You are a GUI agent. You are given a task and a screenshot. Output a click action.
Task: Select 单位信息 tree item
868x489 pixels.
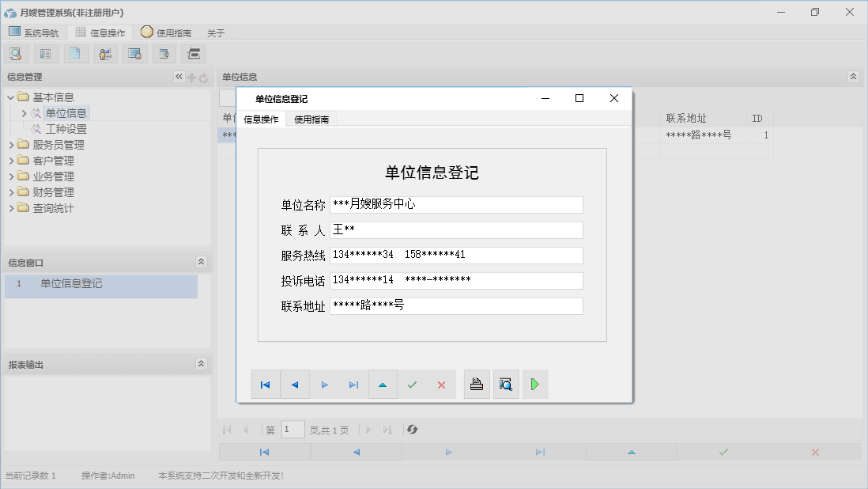tap(66, 113)
